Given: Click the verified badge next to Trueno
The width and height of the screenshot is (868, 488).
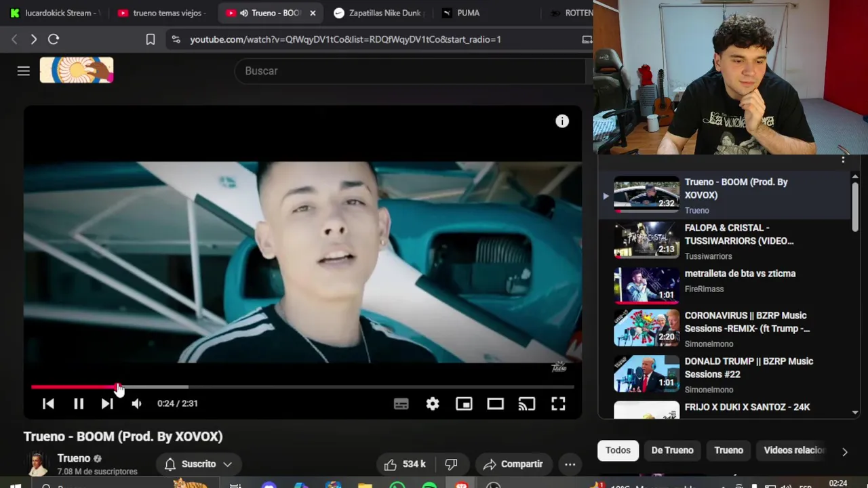Looking at the screenshot, I should [x=98, y=459].
